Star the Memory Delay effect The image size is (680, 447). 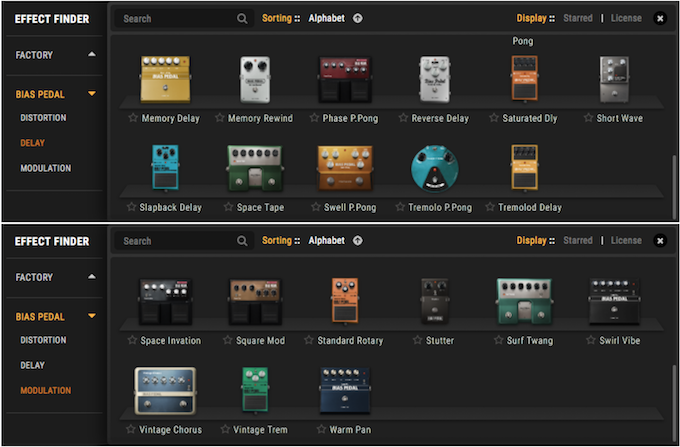click(x=133, y=118)
